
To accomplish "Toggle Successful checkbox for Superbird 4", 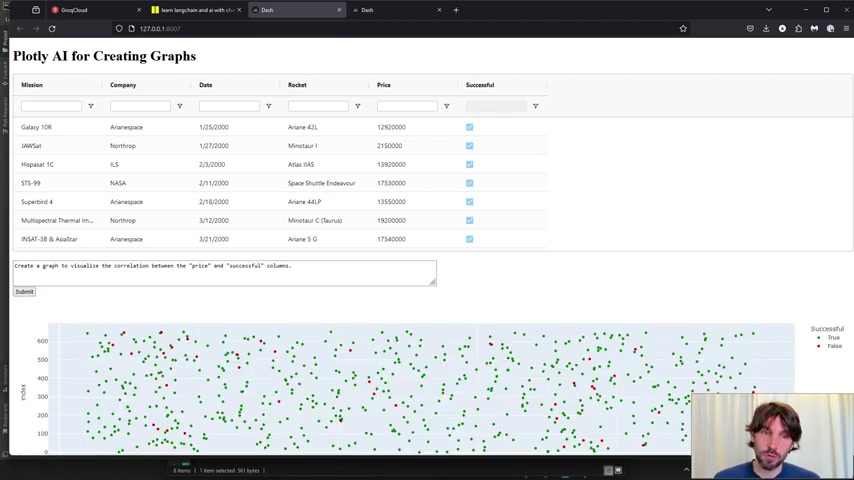I will pos(469,202).
